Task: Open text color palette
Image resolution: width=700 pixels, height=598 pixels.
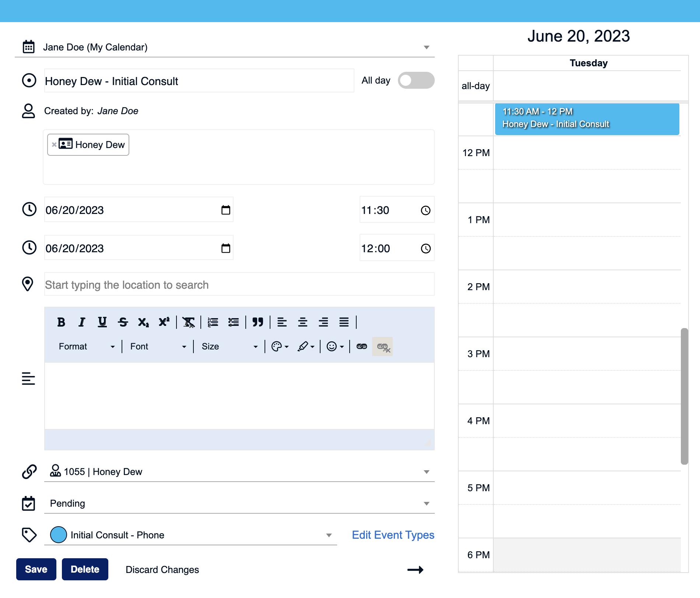Action: pyautogui.click(x=280, y=347)
